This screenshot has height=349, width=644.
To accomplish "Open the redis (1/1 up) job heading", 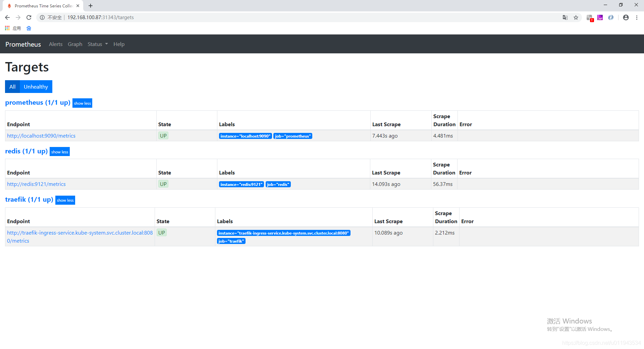I will pyautogui.click(x=26, y=151).
